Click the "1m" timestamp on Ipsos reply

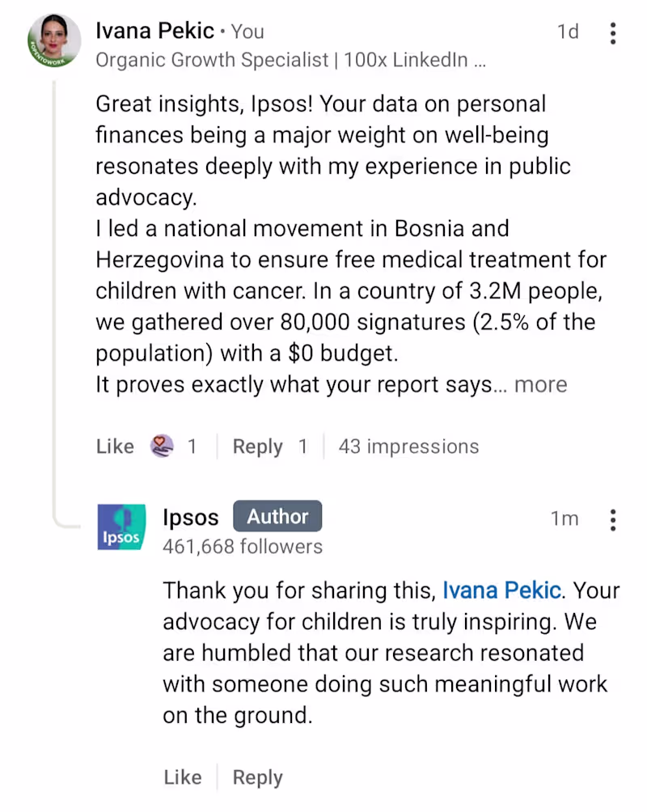pos(565,519)
